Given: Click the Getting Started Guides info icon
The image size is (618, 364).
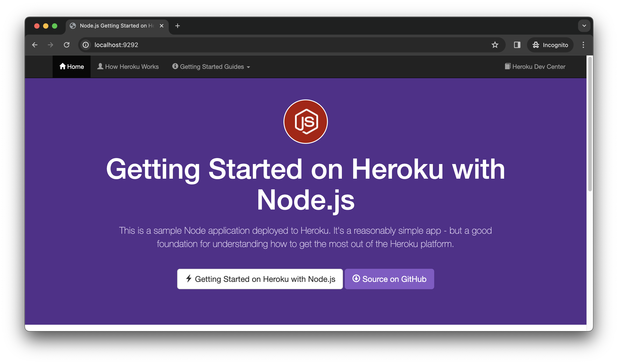Looking at the screenshot, I should click(175, 66).
